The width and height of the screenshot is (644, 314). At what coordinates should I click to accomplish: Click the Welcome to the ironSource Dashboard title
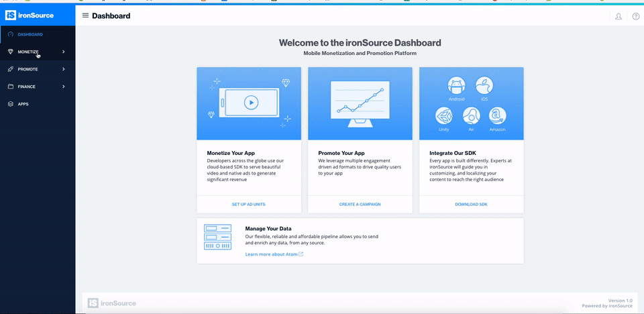(360, 43)
